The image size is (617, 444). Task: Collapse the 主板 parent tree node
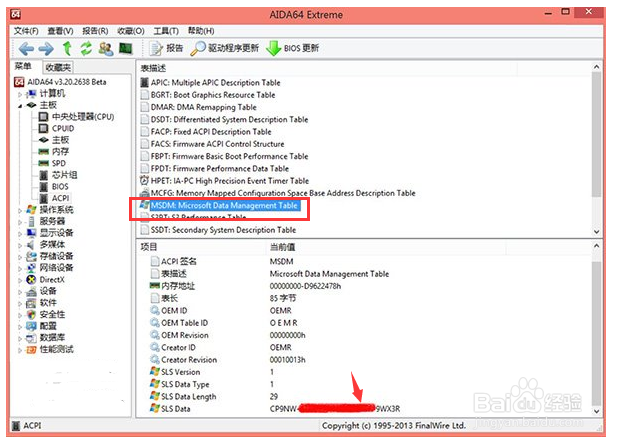pos(20,105)
